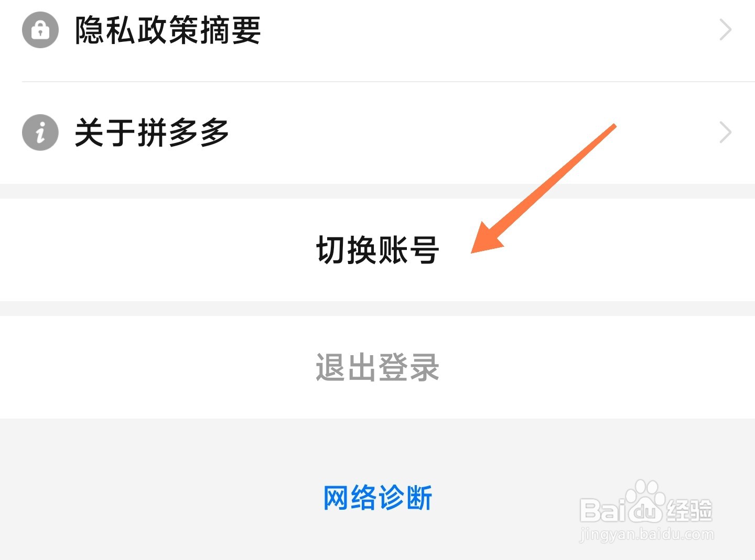Tap the lock icon beside 隐私政策摘要

40,30
